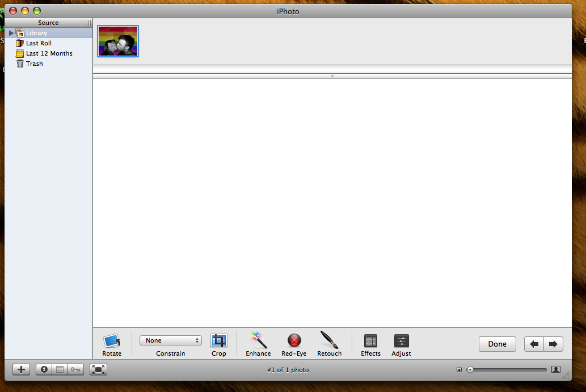Zoom the iPhoto window with green button
The width and height of the screenshot is (586, 392).
[37, 11]
